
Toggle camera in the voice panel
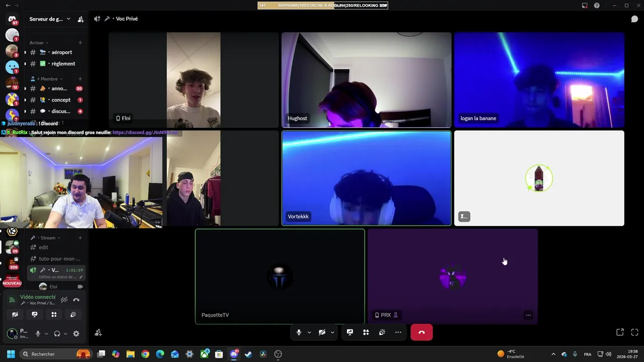15,314
